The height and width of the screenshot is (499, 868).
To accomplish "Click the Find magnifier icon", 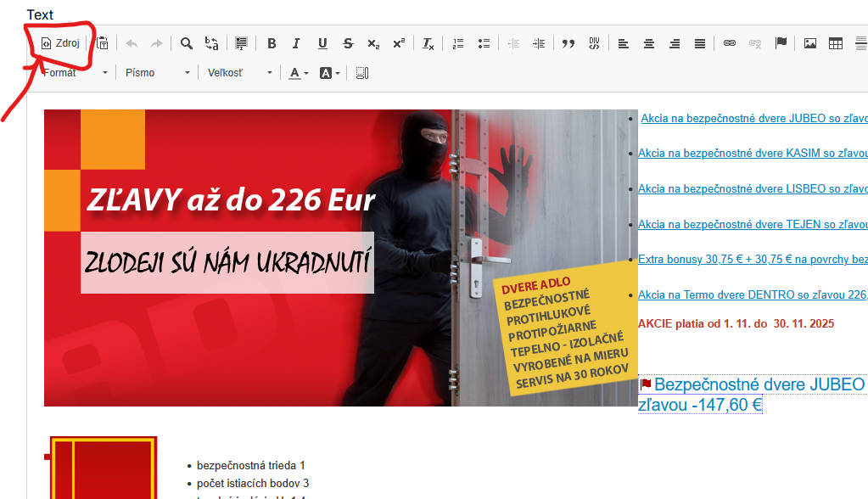I will pos(186,43).
